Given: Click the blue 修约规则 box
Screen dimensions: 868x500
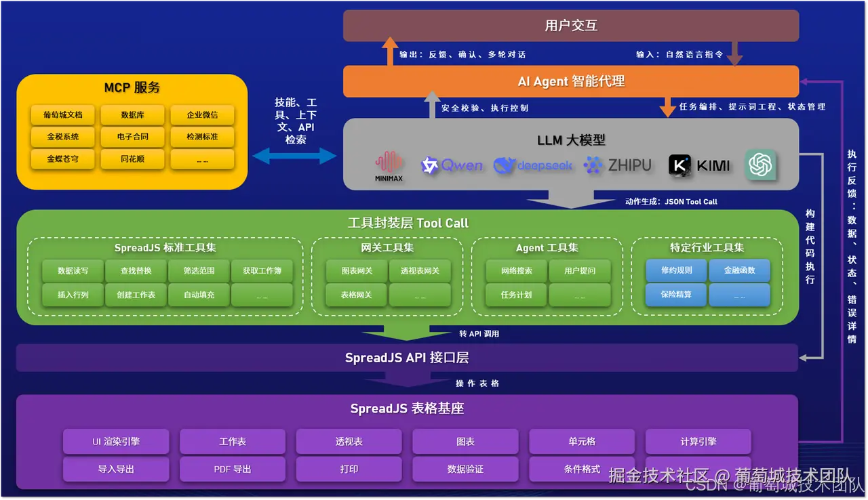Looking at the screenshot, I should tap(676, 270).
